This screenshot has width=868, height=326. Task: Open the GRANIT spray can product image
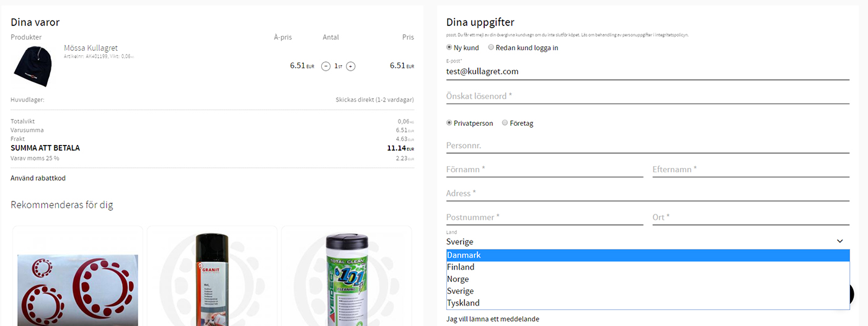pos(212,279)
